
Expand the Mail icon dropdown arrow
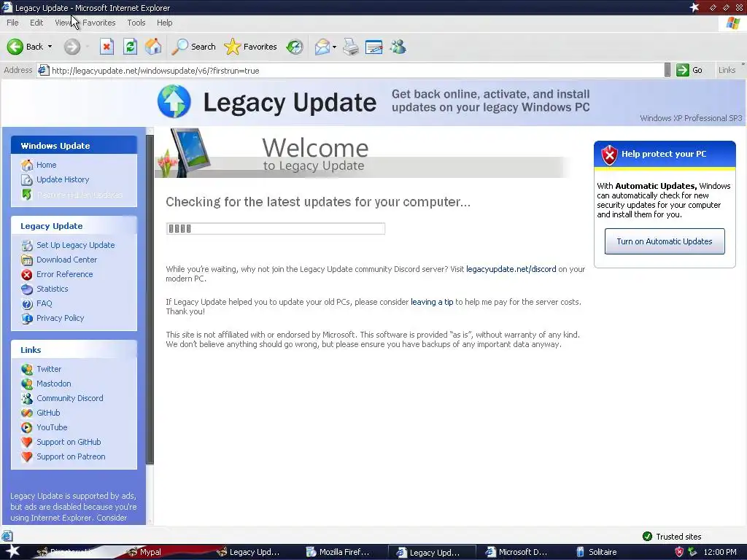[x=334, y=47]
